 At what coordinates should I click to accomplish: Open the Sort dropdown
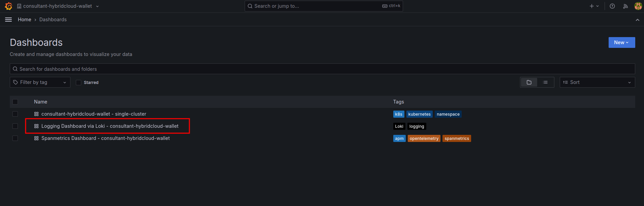597,82
